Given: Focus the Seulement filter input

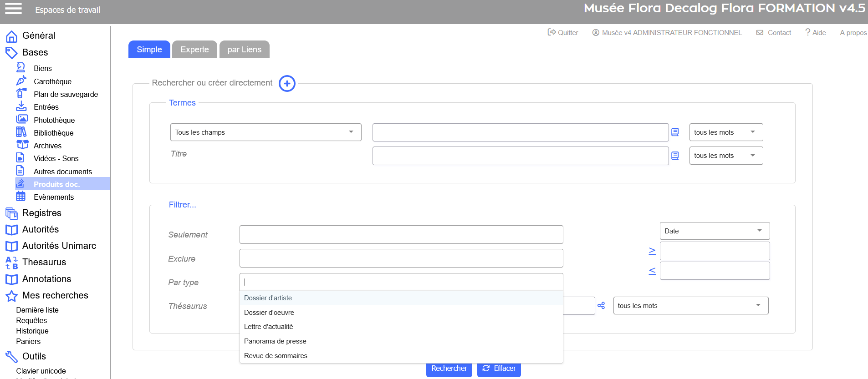Looking at the screenshot, I should [401, 235].
